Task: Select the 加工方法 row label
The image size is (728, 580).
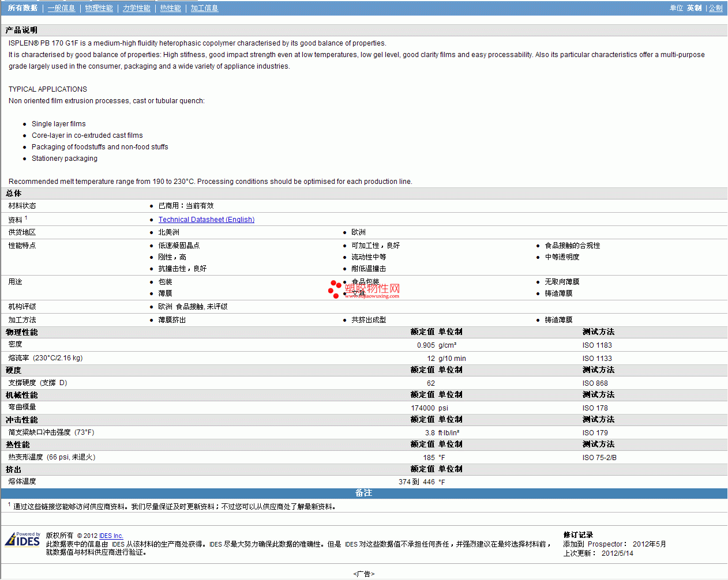Action: (x=22, y=320)
